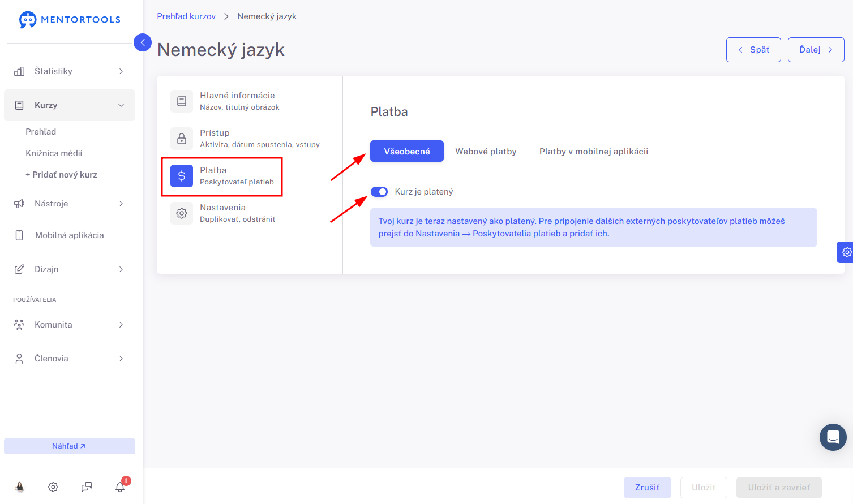Expand the Štatistiky menu chevron
This screenshot has height=504, width=853.
coord(121,71)
